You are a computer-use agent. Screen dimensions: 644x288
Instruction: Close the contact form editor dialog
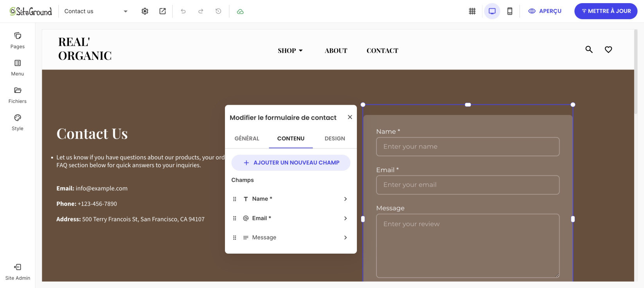coord(350,117)
